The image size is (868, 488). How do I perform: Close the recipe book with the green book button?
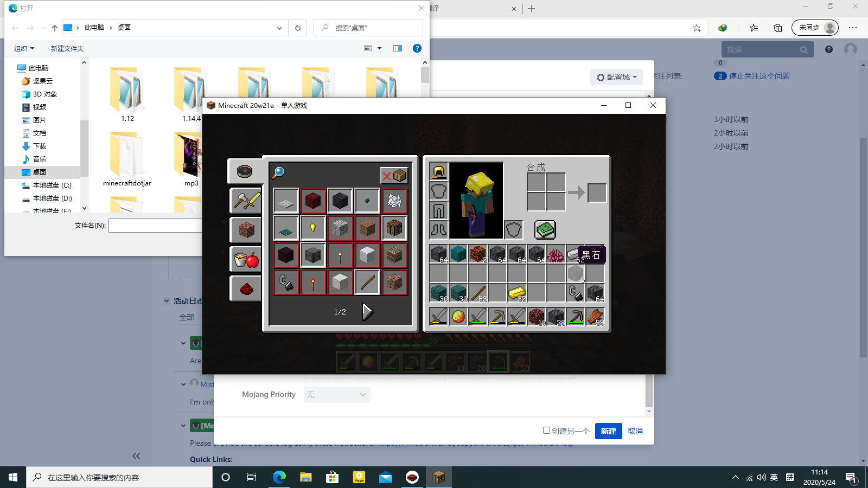point(545,230)
